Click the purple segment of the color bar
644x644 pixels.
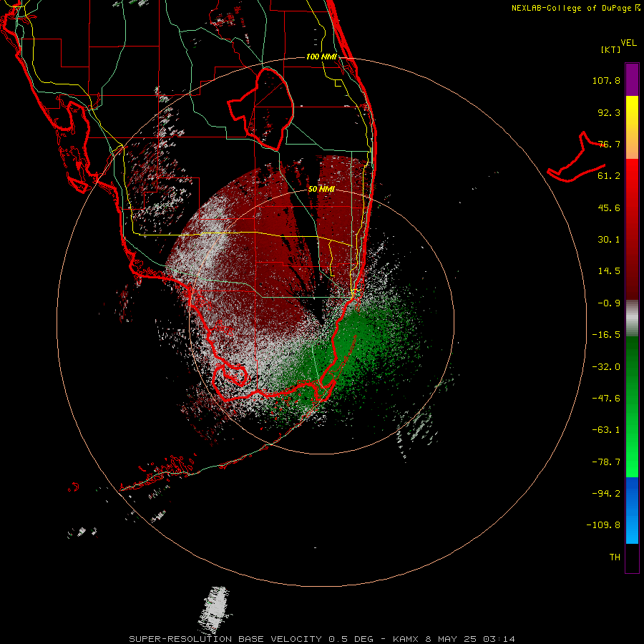[632, 79]
